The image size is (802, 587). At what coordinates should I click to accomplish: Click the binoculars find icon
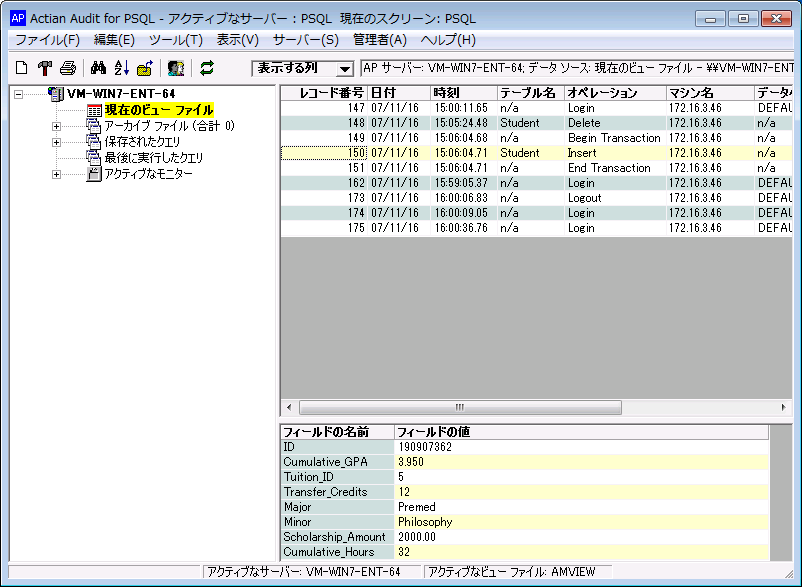98,68
